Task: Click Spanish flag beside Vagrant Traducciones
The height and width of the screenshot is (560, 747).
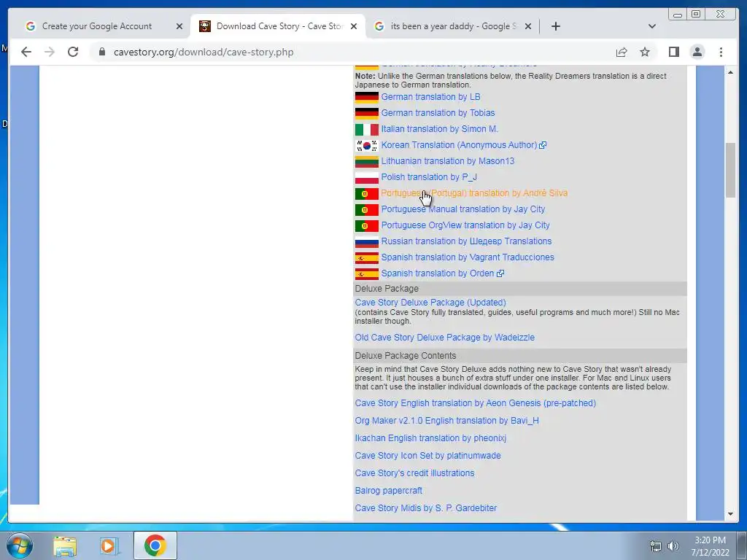Action: pyautogui.click(x=366, y=258)
